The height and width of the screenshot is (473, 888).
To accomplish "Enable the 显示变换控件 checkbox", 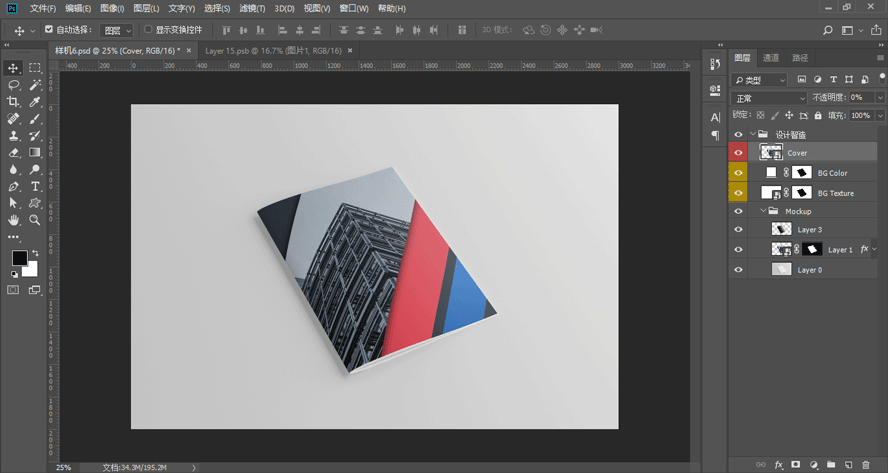I will (x=149, y=30).
